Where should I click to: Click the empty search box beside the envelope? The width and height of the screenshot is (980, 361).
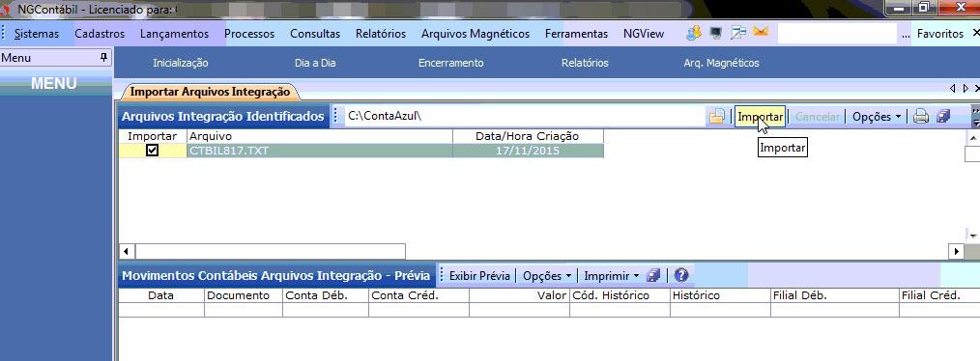tap(837, 34)
